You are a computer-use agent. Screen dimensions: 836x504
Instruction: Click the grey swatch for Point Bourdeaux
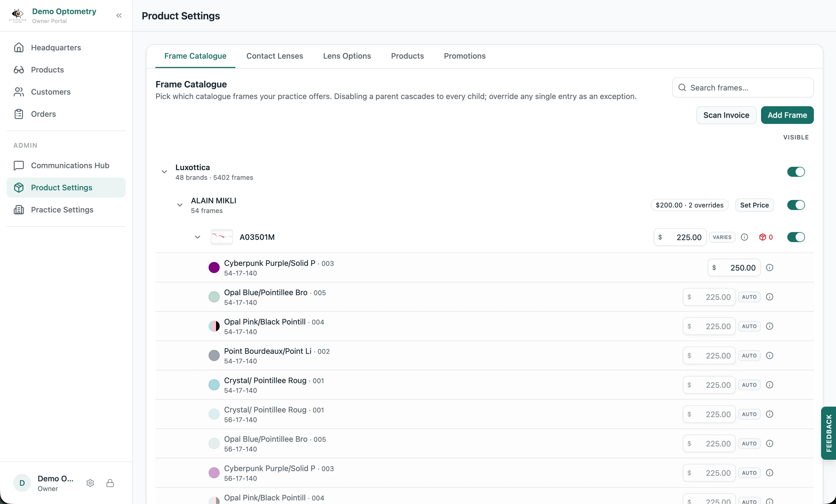click(214, 355)
